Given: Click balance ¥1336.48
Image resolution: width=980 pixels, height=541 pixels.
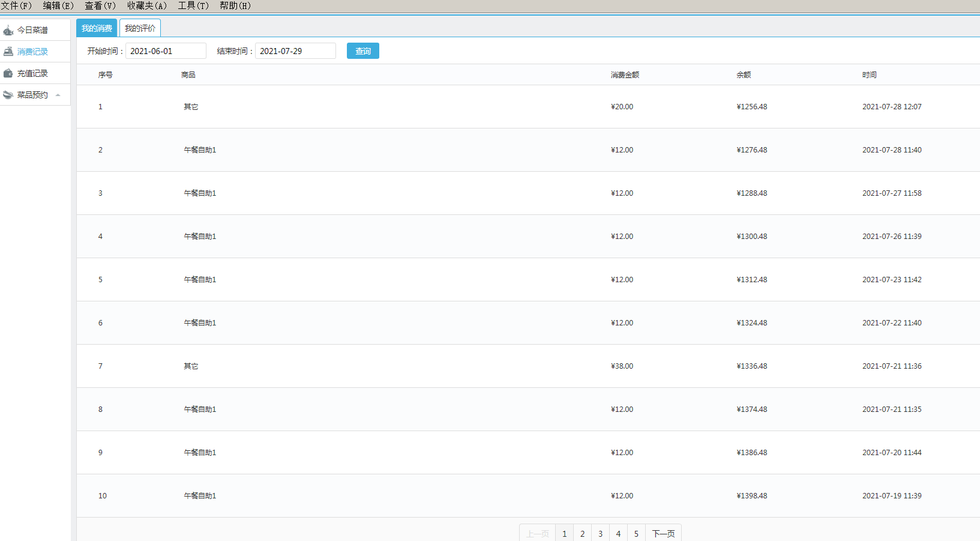Looking at the screenshot, I should [x=752, y=366].
